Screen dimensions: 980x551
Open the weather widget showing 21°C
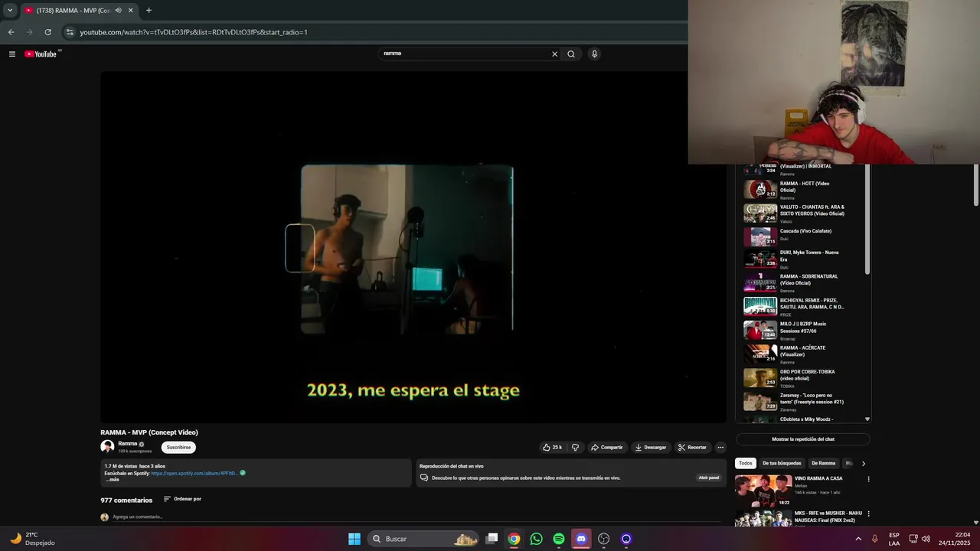pos(31,539)
